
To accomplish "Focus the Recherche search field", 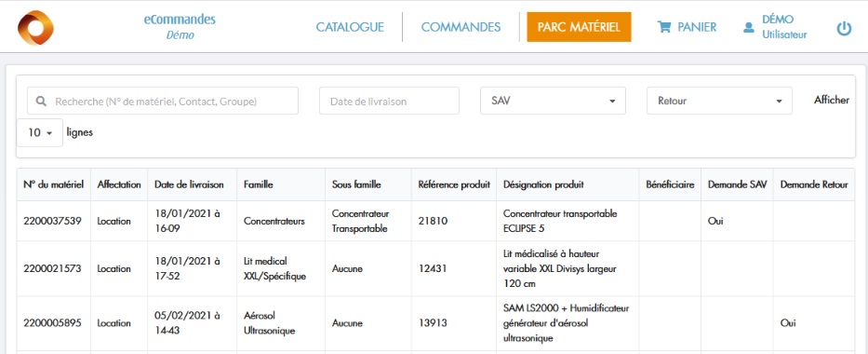I will [163, 101].
